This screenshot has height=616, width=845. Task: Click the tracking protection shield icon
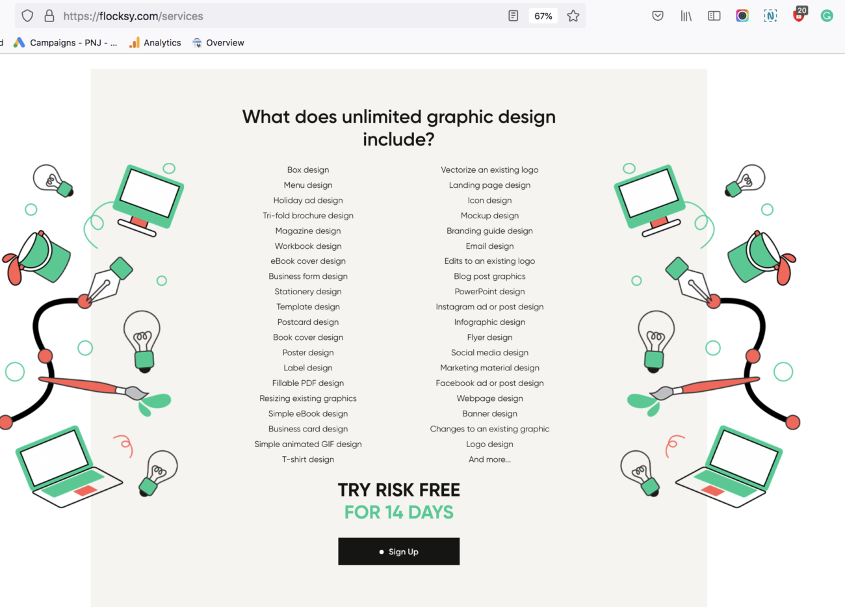point(27,16)
